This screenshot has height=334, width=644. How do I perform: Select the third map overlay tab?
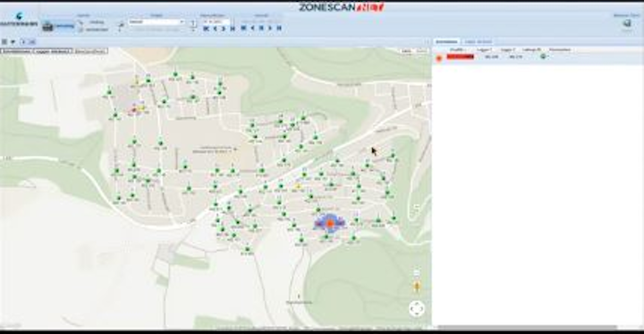point(91,51)
